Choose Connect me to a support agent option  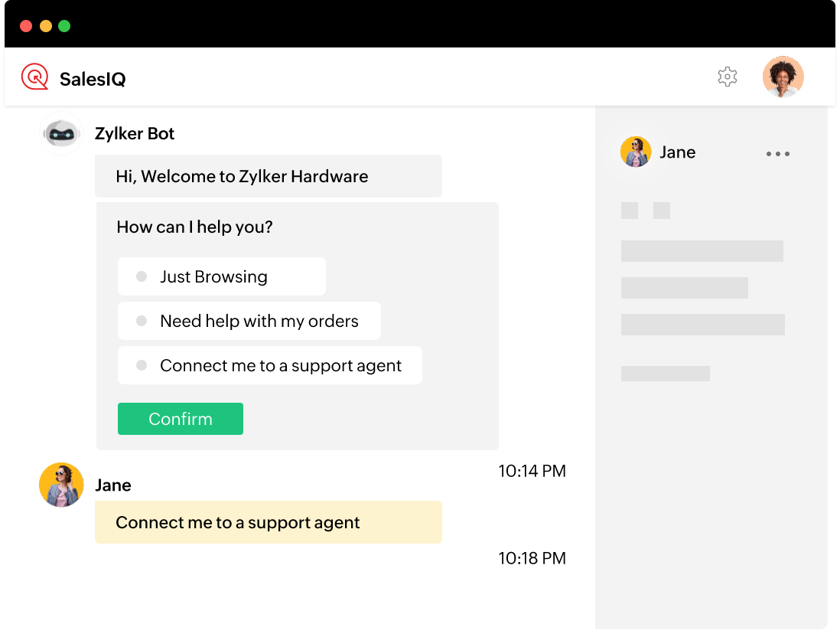(270, 365)
